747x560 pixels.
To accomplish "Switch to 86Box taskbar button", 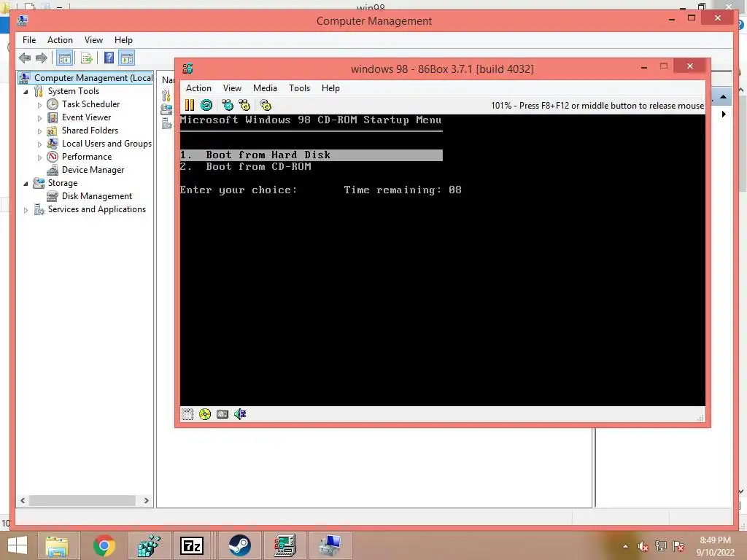I will coord(285,545).
